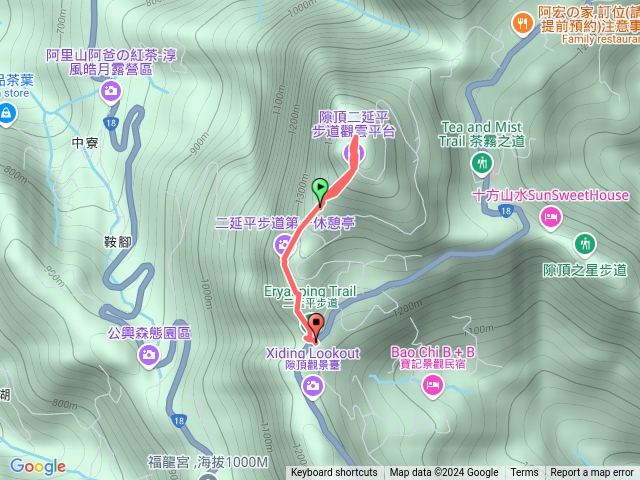Viewport: 640px width, 480px height.
Task: Click the 十方山水SunSweetHouse bed icon
Action: click(x=551, y=218)
